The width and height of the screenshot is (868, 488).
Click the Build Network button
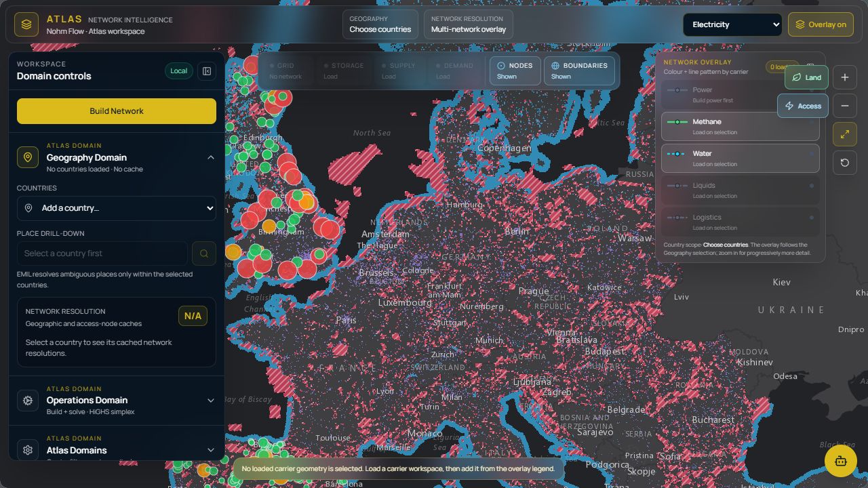[x=117, y=111]
